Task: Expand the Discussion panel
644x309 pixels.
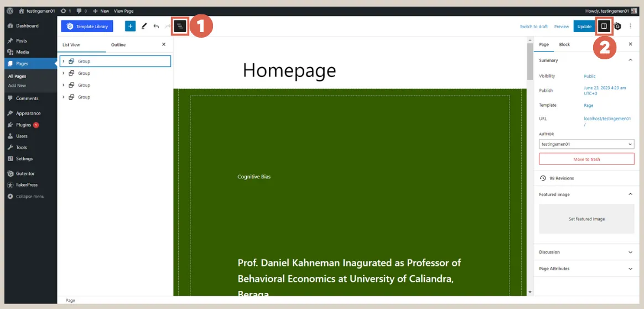Action: 630,253
